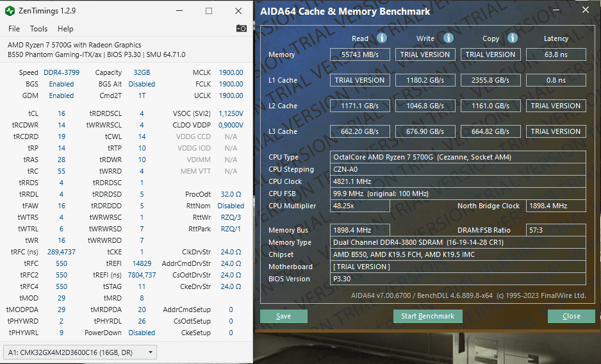Maximize the ZenTimings window
This screenshot has width=601, height=364.
[x=209, y=11]
